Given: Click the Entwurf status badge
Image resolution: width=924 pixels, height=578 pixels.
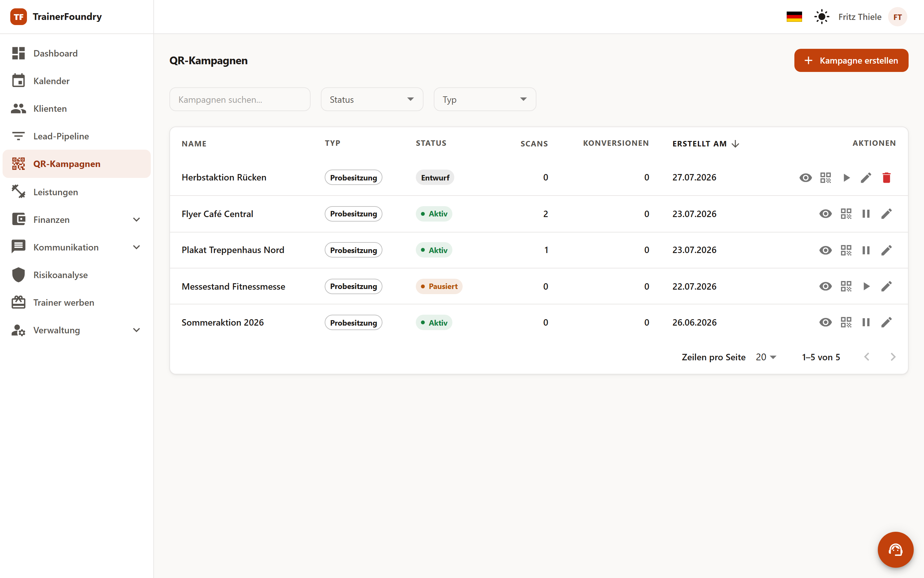Looking at the screenshot, I should pos(435,177).
